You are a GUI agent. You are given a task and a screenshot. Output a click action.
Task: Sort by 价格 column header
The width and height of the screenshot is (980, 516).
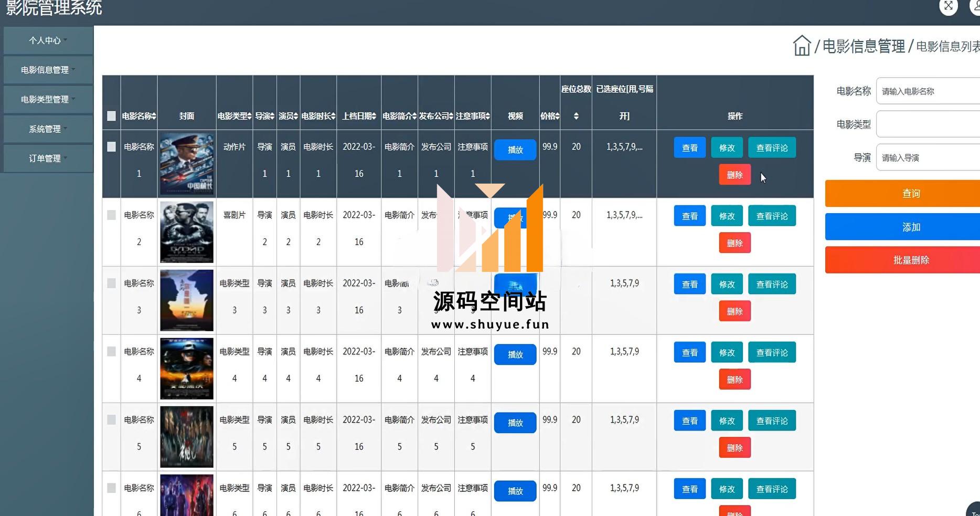click(x=550, y=116)
